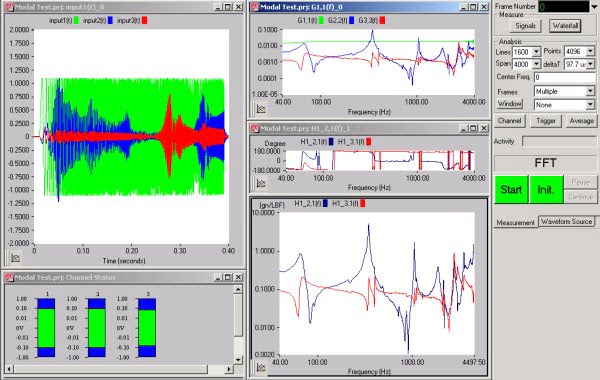Select the input2(t) blue legend swatch
This screenshot has height=380, width=600.
(110, 20)
